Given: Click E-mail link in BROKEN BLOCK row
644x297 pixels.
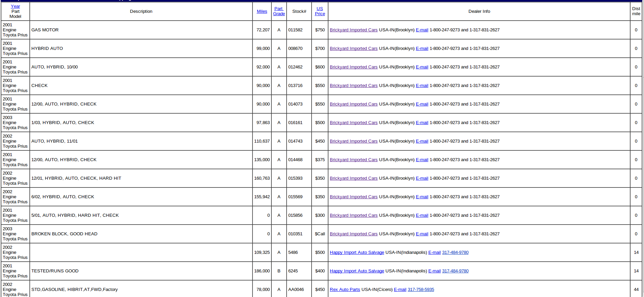Looking at the screenshot, I should click(x=422, y=234).
